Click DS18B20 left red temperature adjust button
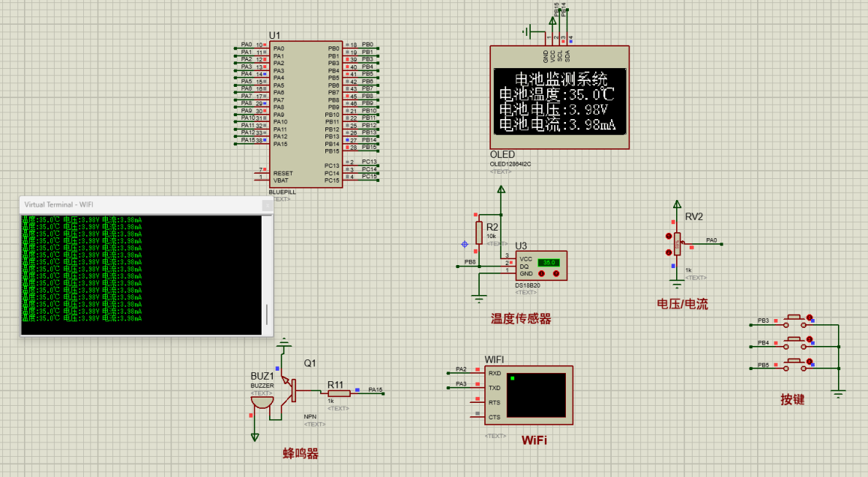The height and width of the screenshot is (477, 868). point(542,273)
